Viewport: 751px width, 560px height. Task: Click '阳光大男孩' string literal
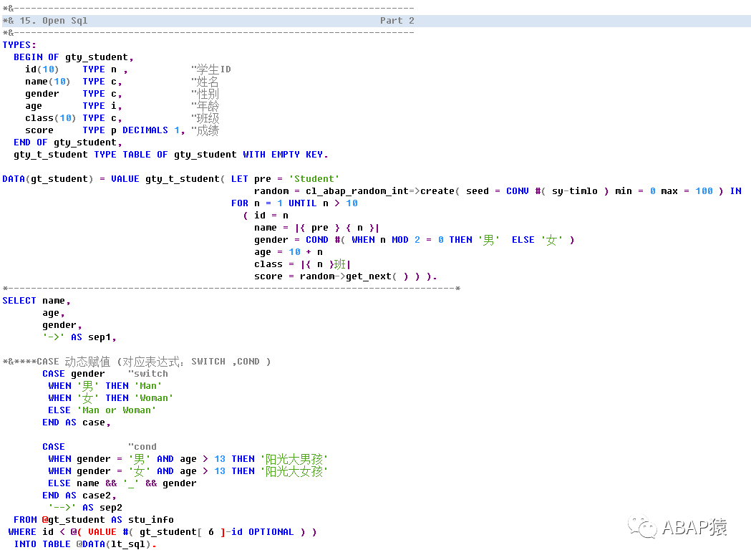tap(294, 459)
